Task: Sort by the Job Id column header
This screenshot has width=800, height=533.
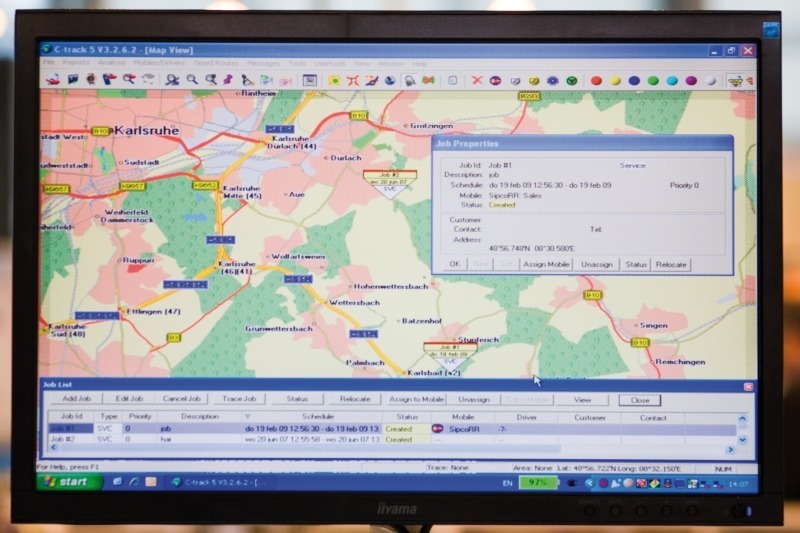Action: point(71,416)
